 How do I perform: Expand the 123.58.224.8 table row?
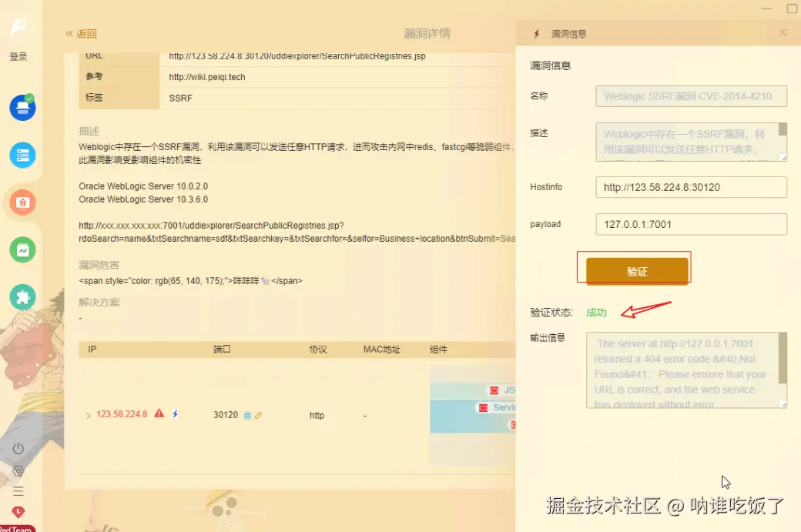pyautogui.click(x=88, y=416)
